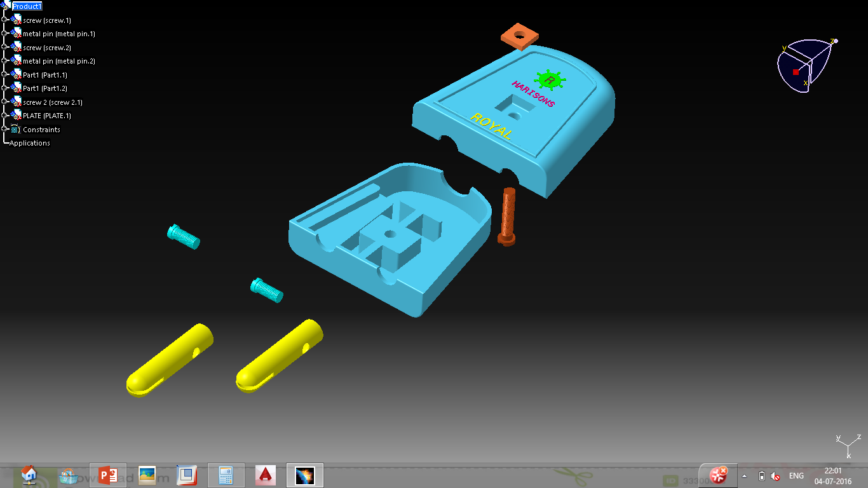Select the 'Part1 (Part1.1)' label
The image size is (868, 488).
pyautogui.click(x=45, y=75)
